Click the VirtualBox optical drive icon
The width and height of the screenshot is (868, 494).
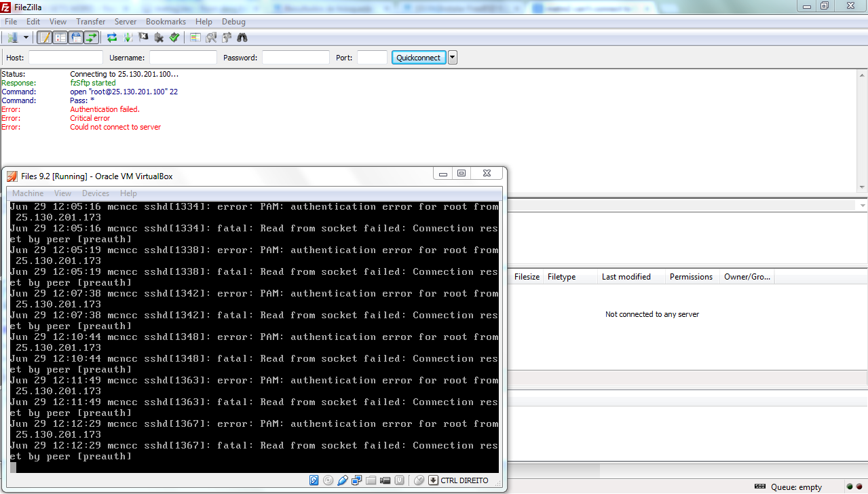(328, 480)
